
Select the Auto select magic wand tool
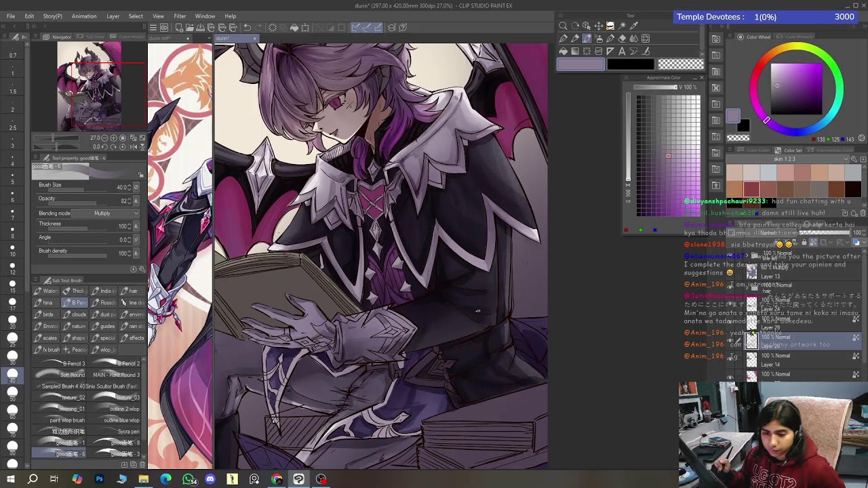click(622, 26)
